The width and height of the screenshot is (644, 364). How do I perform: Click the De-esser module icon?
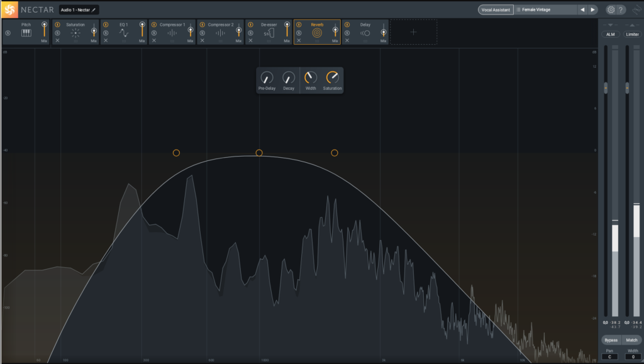269,33
